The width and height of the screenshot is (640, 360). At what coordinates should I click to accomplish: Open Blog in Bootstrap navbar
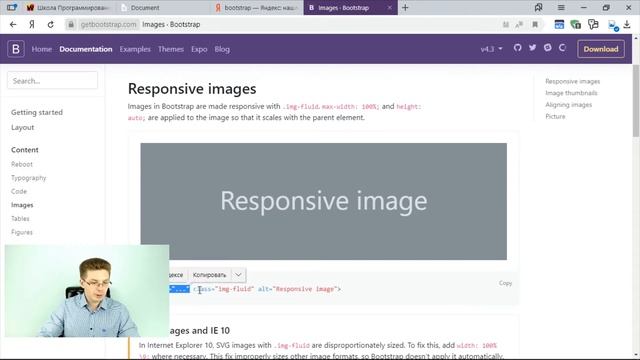[x=222, y=49]
